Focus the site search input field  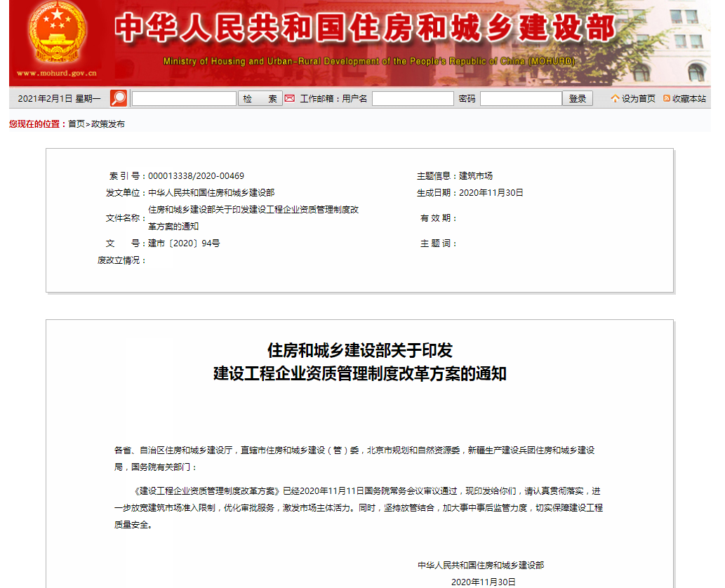pos(184,98)
